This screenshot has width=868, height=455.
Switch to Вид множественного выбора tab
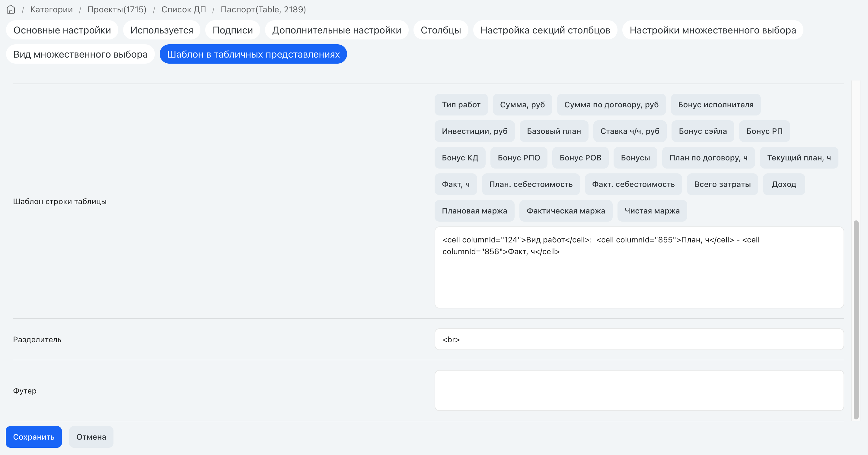(80, 54)
